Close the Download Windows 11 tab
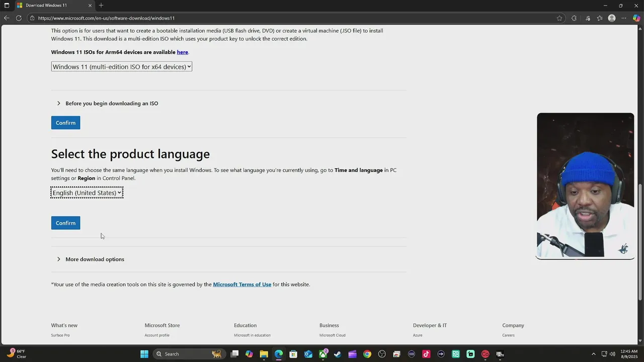 pyautogui.click(x=90, y=6)
